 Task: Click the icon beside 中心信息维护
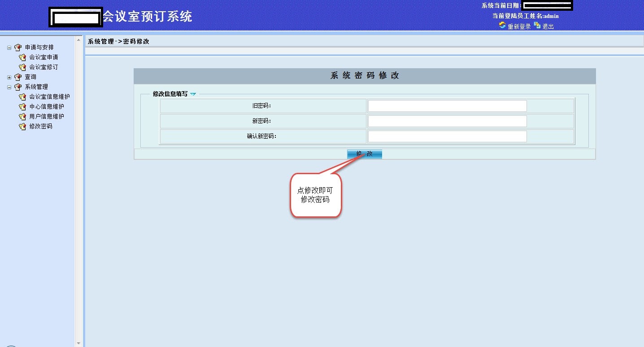22,106
